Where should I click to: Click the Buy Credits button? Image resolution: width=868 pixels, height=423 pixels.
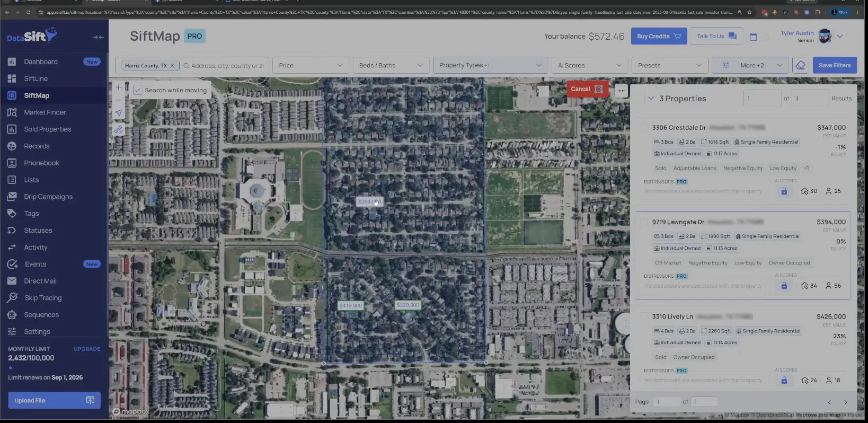(x=659, y=36)
